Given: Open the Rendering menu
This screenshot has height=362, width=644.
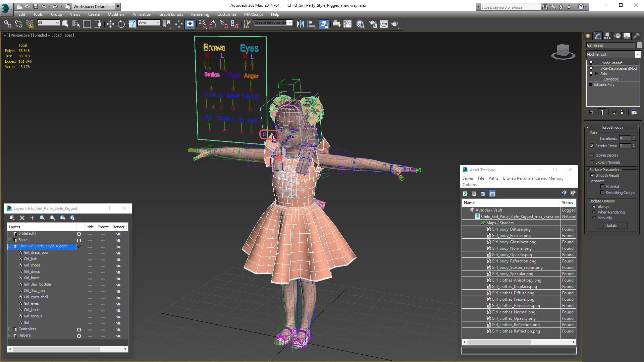Looking at the screenshot, I should pos(200,14).
